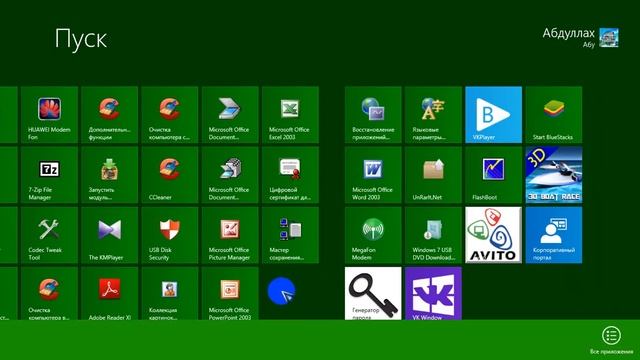Open Codec Tweak Tool
This screenshot has height=360, width=640.
coord(49,235)
